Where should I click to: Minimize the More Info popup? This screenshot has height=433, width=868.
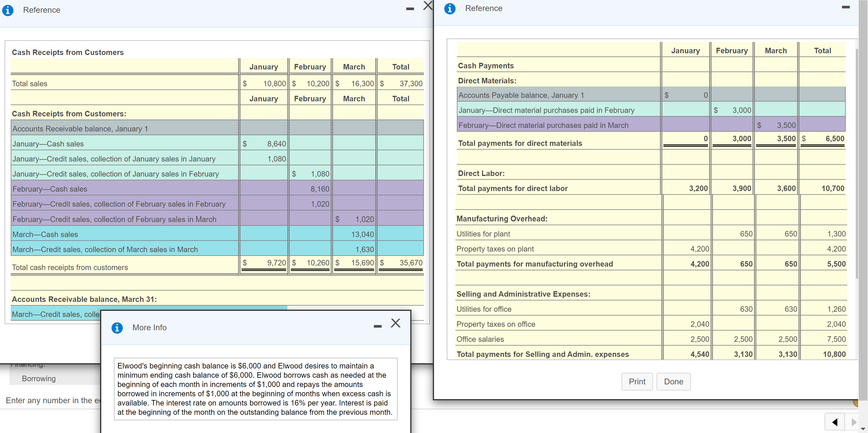coord(377,326)
